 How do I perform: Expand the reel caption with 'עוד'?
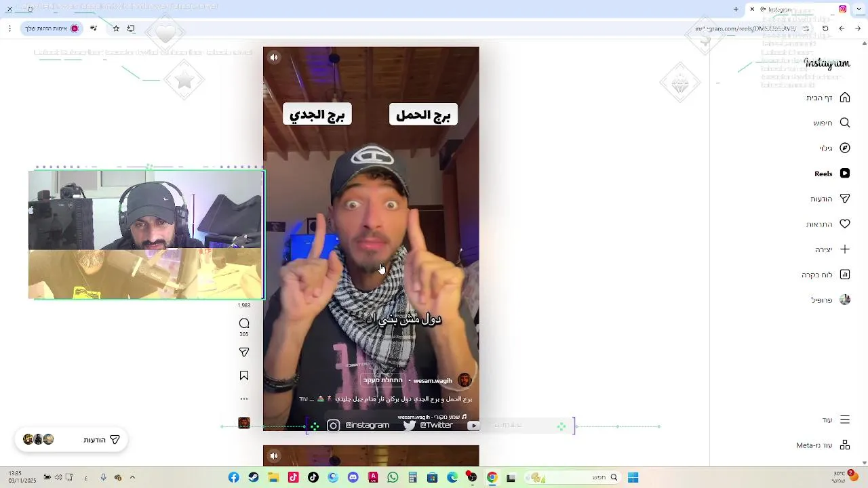click(303, 399)
